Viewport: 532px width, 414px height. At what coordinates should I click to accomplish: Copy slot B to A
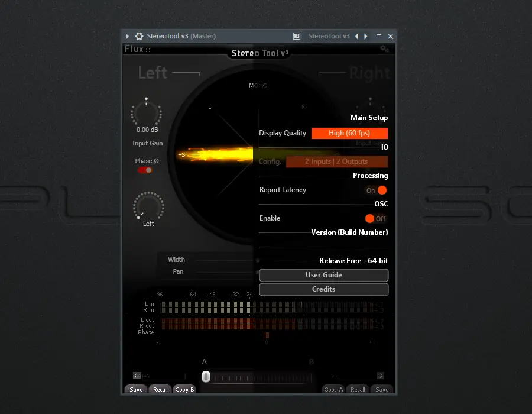[x=333, y=389]
